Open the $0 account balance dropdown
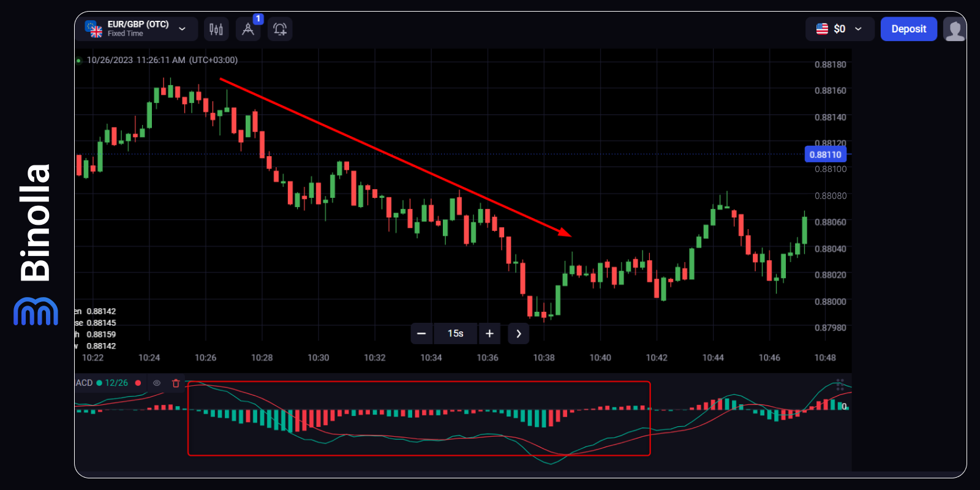This screenshot has height=490, width=980. click(839, 29)
